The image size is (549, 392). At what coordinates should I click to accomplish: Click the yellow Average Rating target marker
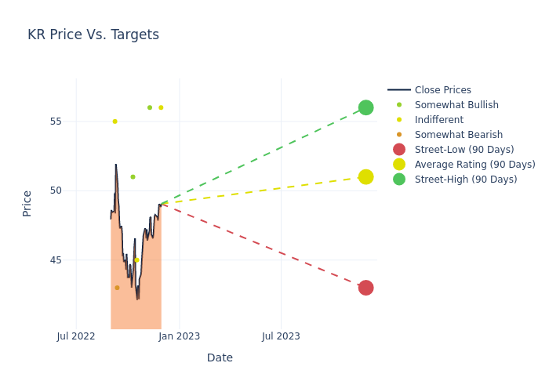pos(365,177)
